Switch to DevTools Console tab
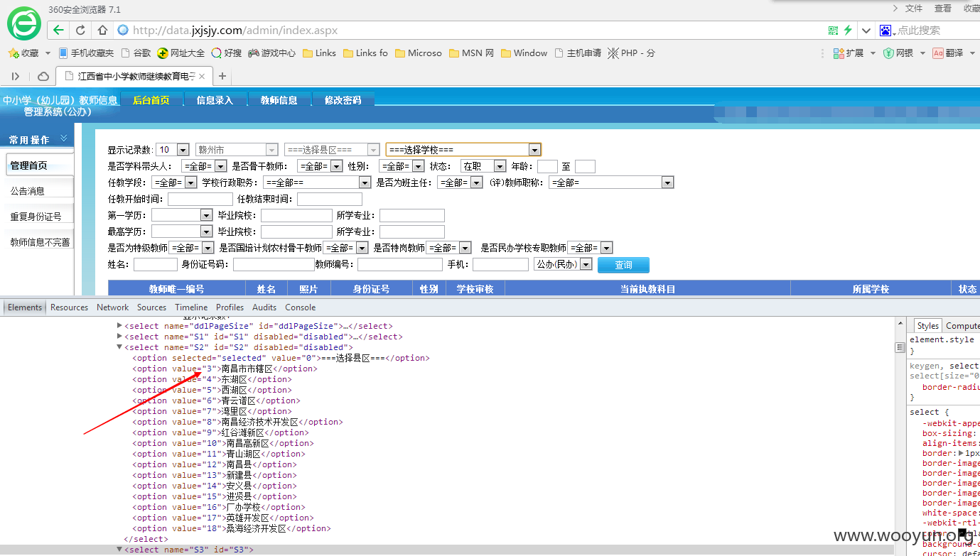 pyautogui.click(x=301, y=307)
